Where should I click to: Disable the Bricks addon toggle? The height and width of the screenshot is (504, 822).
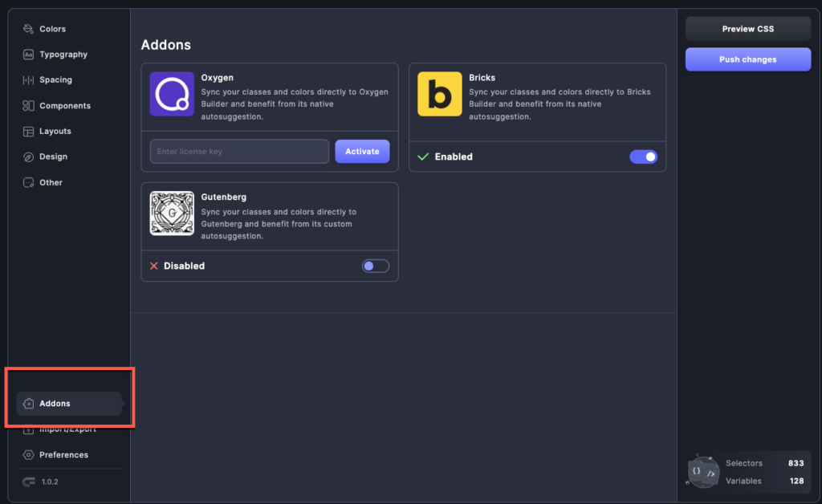pyautogui.click(x=643, y=156)
